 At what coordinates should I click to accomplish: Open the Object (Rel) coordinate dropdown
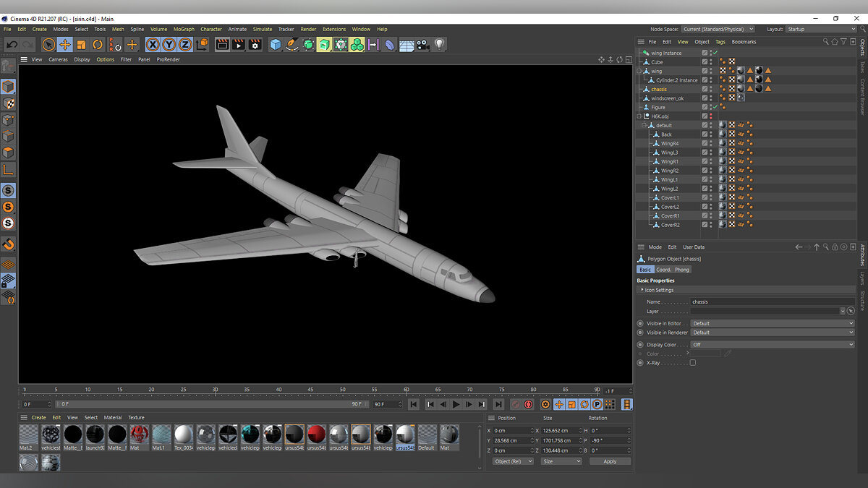tap(512, 461)
